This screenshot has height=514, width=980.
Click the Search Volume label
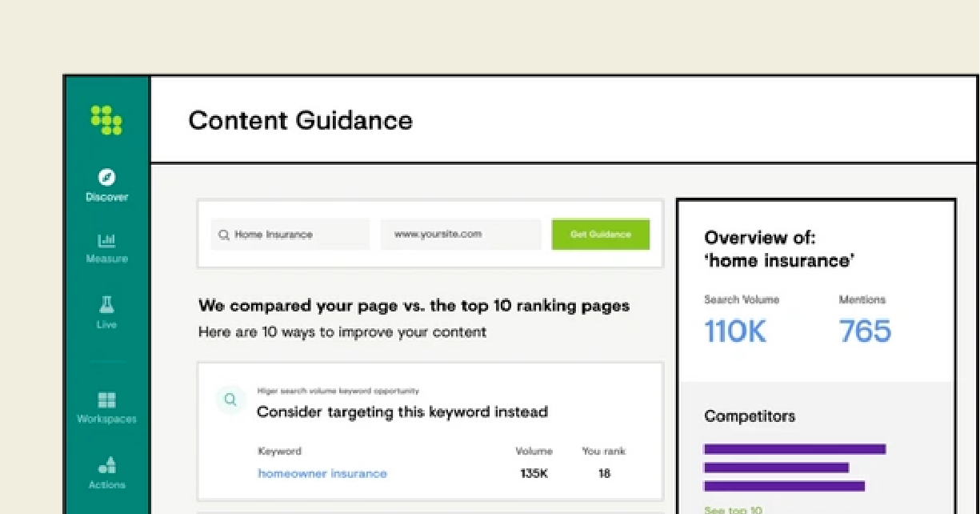tap(742, 299)
